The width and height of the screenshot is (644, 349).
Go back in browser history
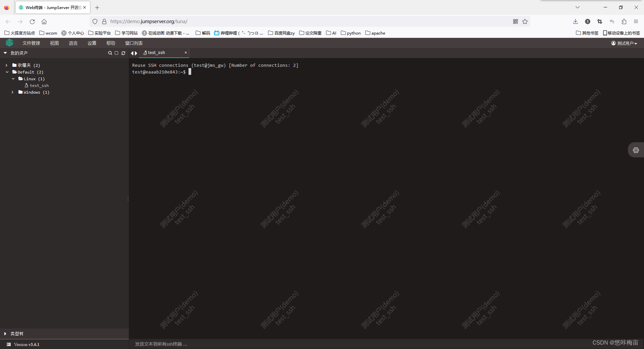coord(8,21)
